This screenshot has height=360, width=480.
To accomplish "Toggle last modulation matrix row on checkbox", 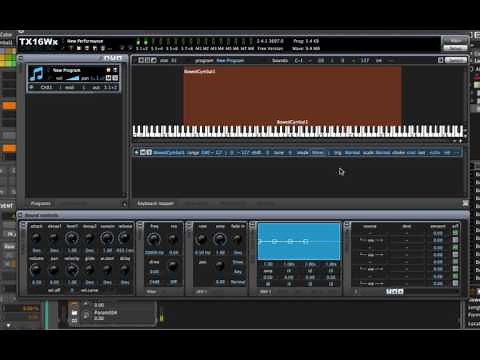I will [455, 283].
